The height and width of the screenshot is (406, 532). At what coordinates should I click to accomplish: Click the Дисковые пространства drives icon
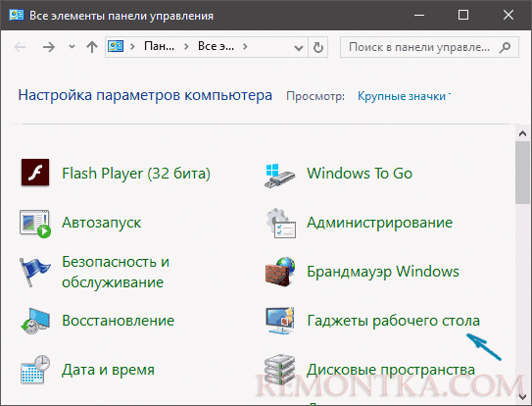click(x=279, y=370)
